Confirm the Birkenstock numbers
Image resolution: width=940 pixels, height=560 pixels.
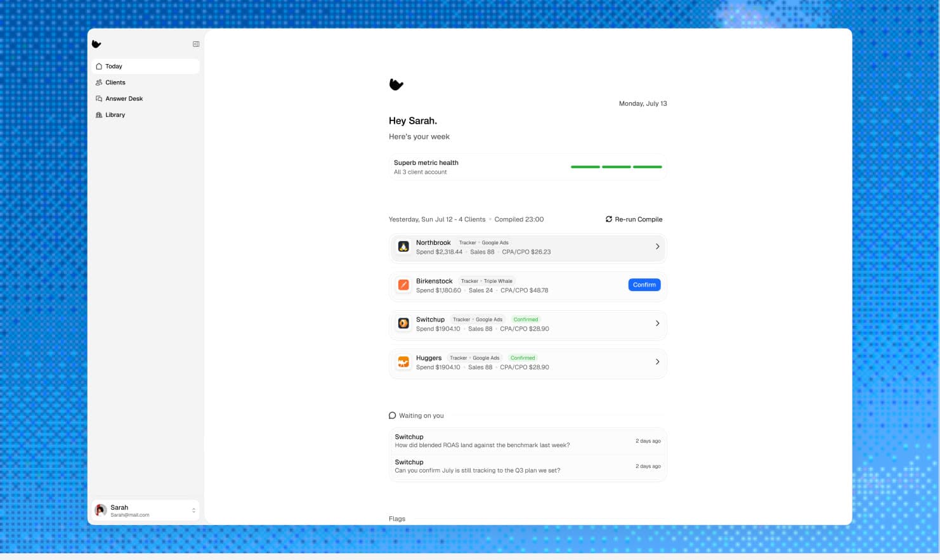(644, 285)
